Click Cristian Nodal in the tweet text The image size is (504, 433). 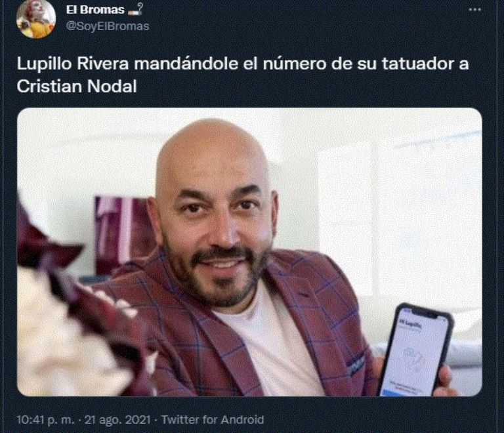pos(77,86)
